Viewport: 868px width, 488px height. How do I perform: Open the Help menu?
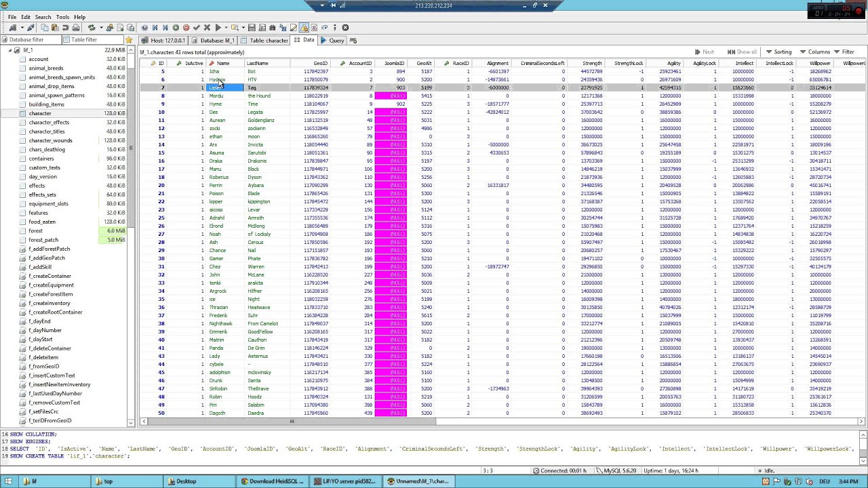(x=79, y=17)
